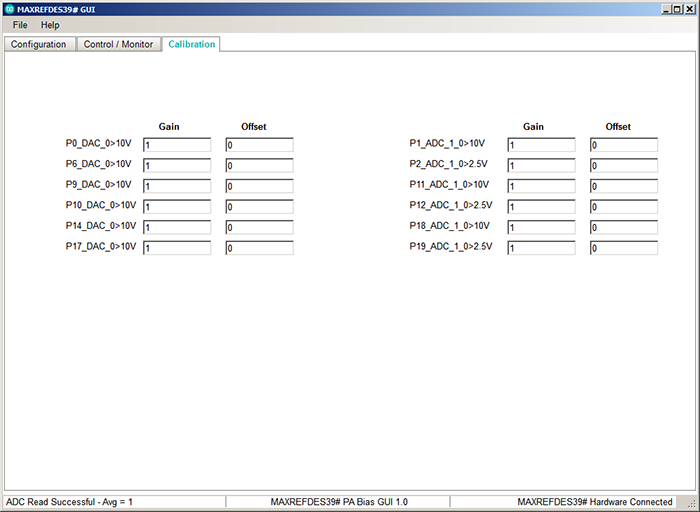Click the P10_DAC_0>10V Gain field

(177, 206)
